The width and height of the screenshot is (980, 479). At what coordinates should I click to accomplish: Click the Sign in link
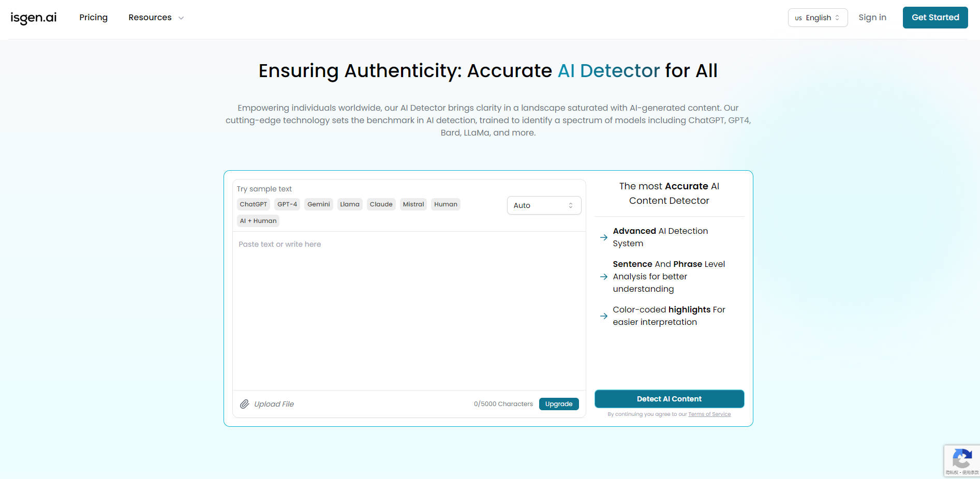[x=872, y=17]
